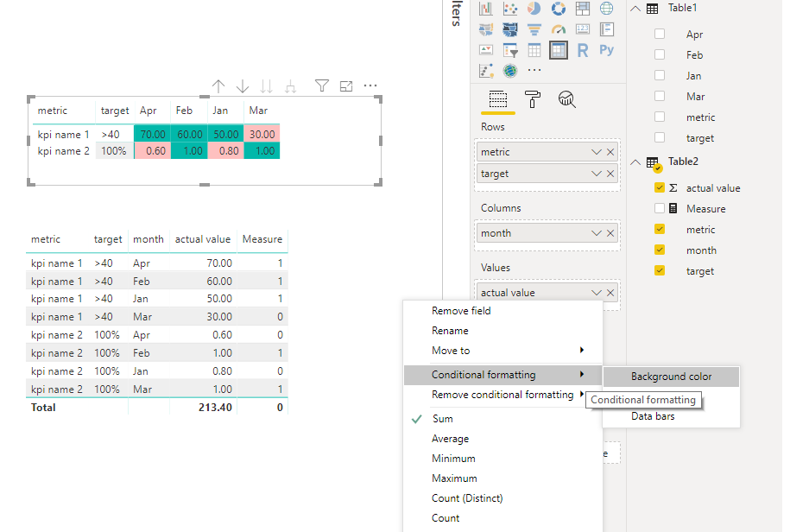
Task: Open the Fields pane of the visual
Action: coord(498,99)
